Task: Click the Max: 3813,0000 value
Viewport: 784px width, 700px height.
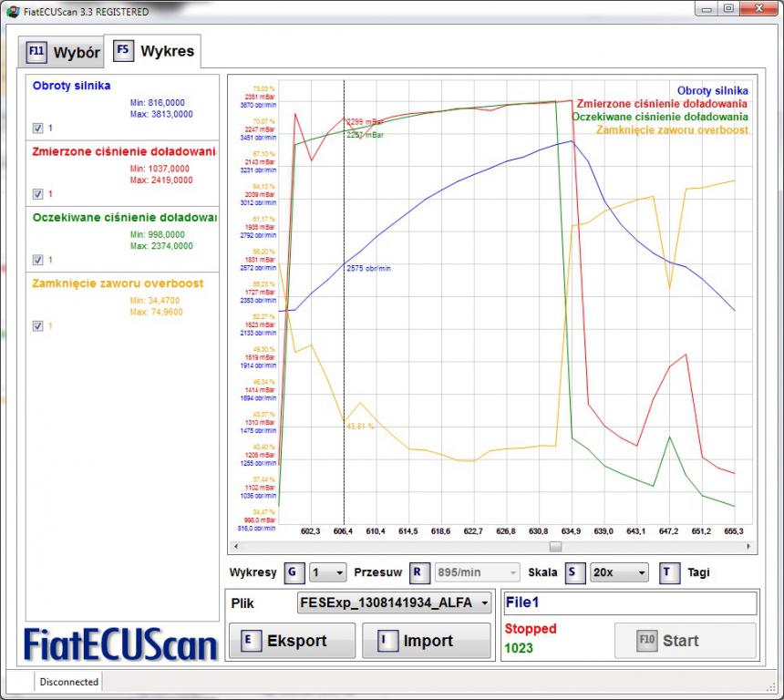Action: coord(161,114)
